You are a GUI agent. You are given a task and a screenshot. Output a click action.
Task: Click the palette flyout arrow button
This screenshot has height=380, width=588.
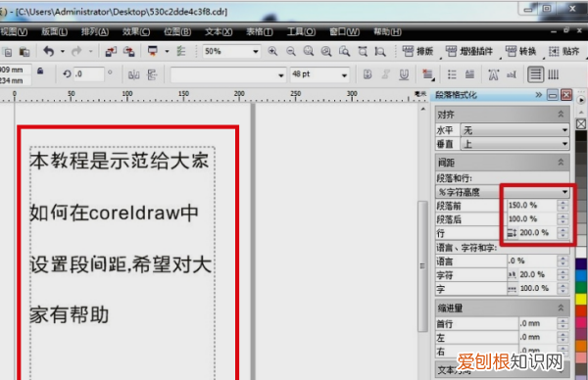tap(581, 100)
